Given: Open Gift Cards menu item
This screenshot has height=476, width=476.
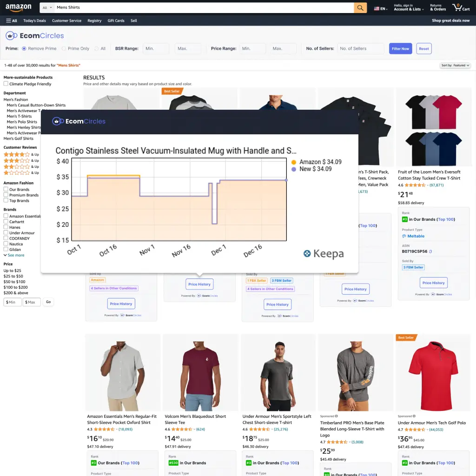Looking at the screenshot, I should pos(116,20).
